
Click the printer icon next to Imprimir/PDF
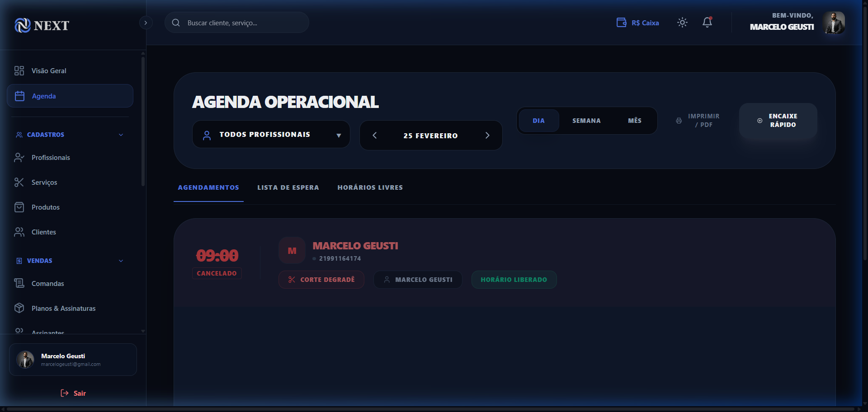pos(679,120)
